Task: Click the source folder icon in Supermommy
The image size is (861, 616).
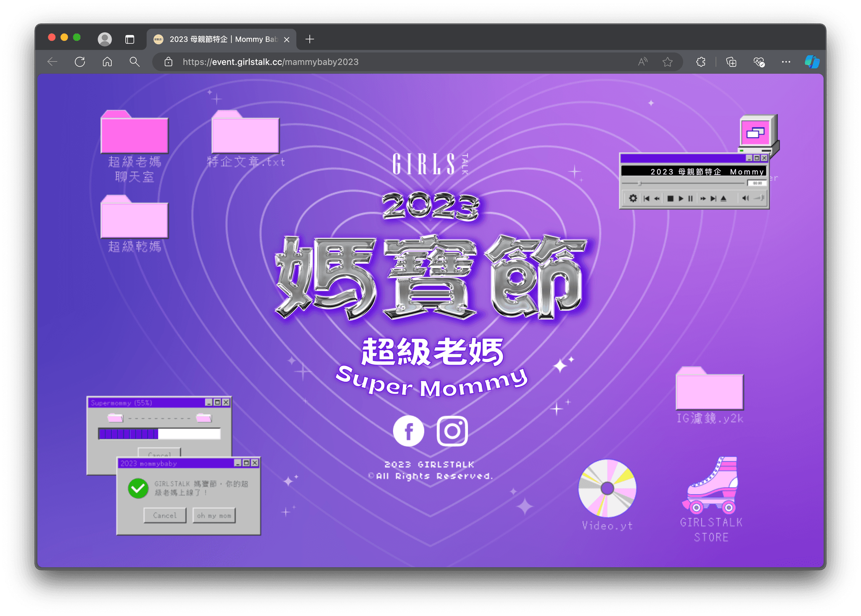Action: click(115, 418)
